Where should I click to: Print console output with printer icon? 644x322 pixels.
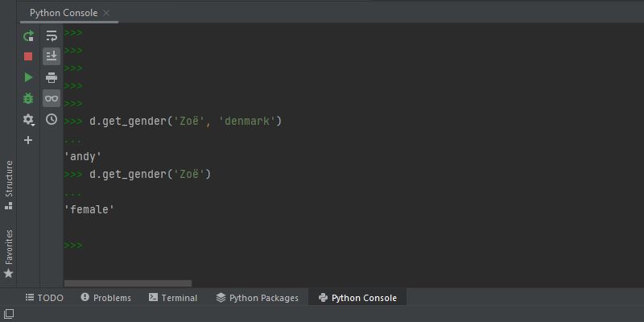pos(52,77)
